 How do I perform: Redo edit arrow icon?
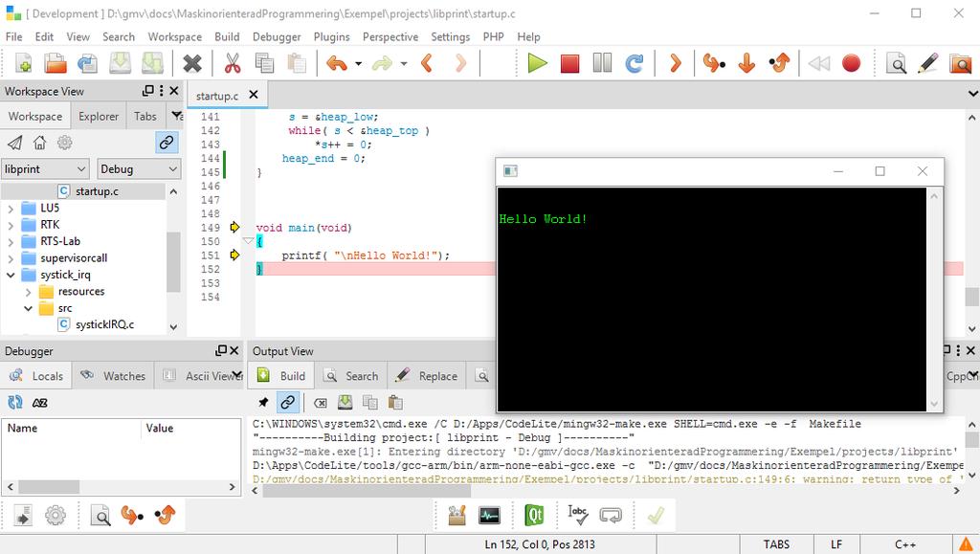pos(383,63)
